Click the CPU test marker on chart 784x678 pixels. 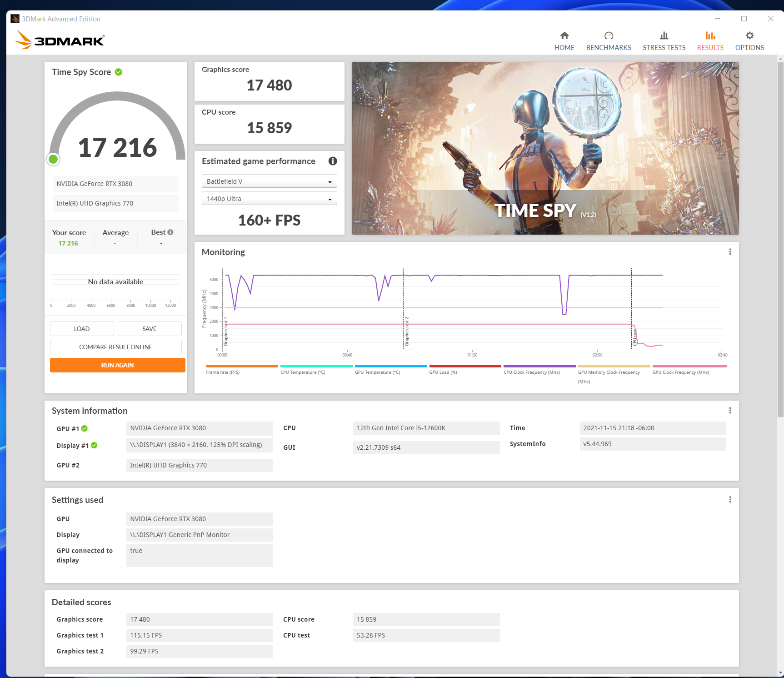coord(635,337)
